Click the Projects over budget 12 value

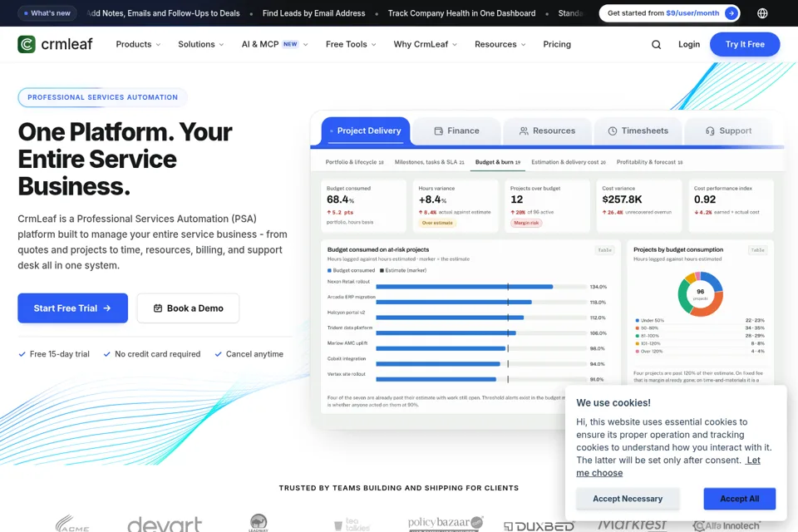click(516, 199)
